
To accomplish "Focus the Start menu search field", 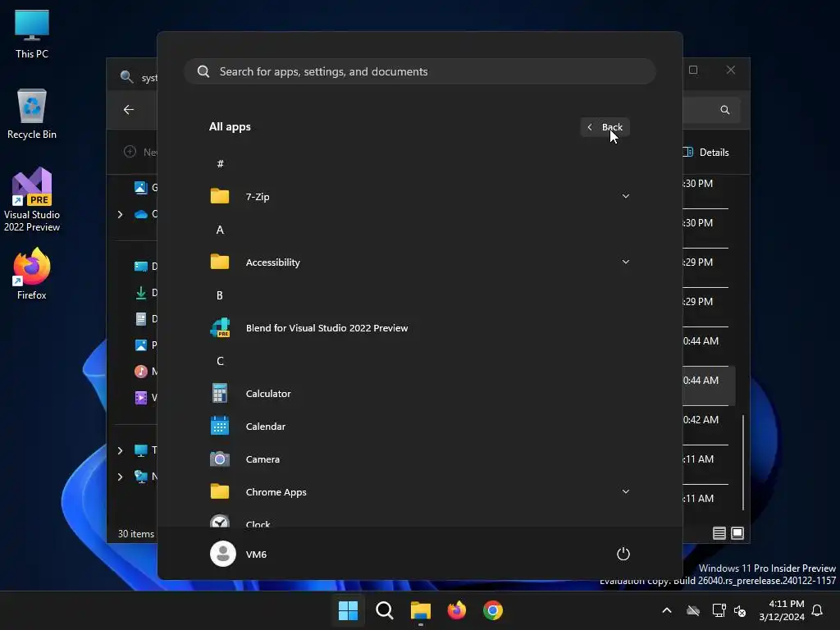I will (420, 71).
